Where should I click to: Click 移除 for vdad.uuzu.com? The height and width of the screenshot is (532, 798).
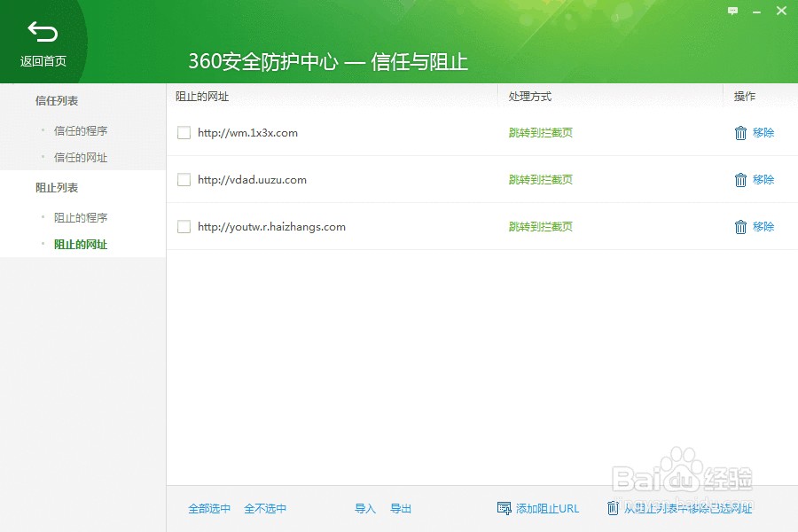click(763, 180)
